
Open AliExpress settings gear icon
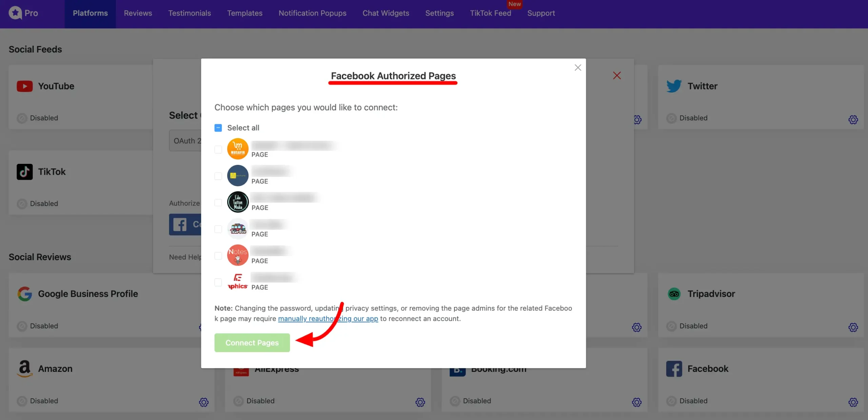point(420,402)
